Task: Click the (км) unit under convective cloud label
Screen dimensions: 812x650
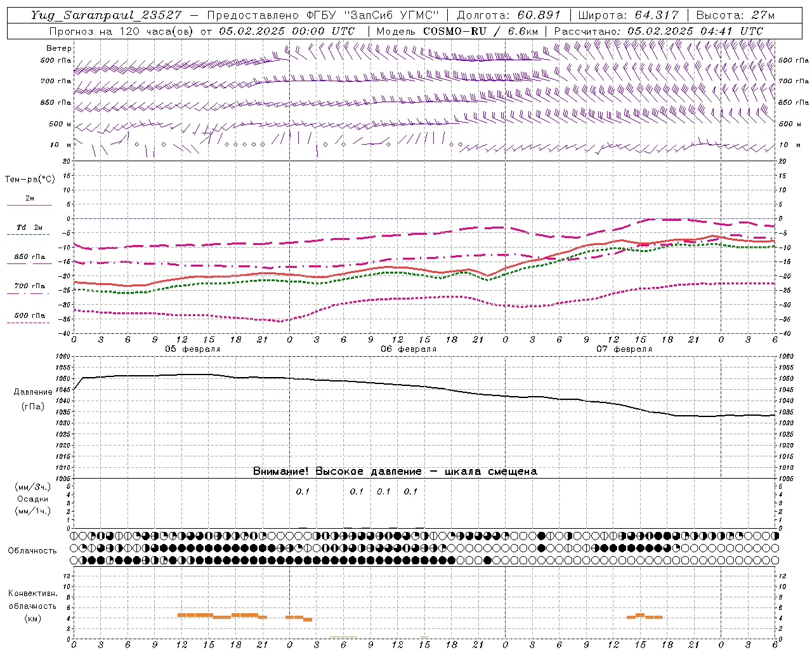Action: tap(33, 618)
